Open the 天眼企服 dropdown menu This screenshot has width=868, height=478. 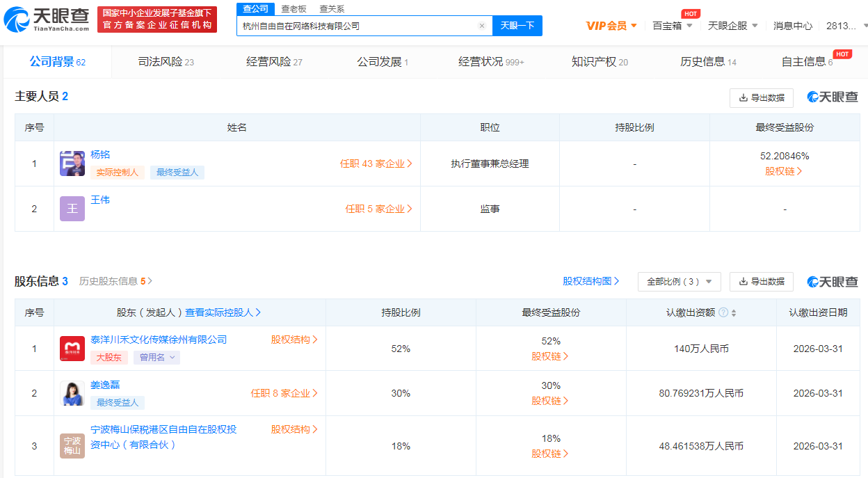733,26
